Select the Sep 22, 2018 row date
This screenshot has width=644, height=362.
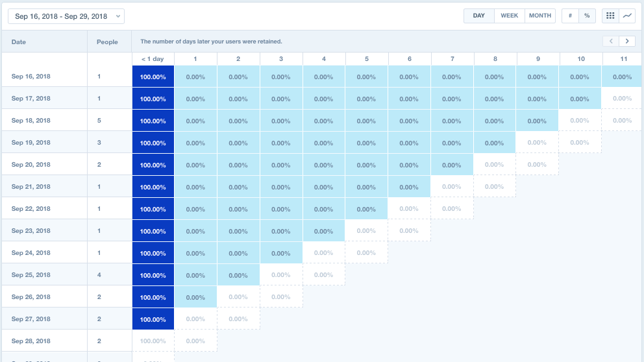pos(31,209)
